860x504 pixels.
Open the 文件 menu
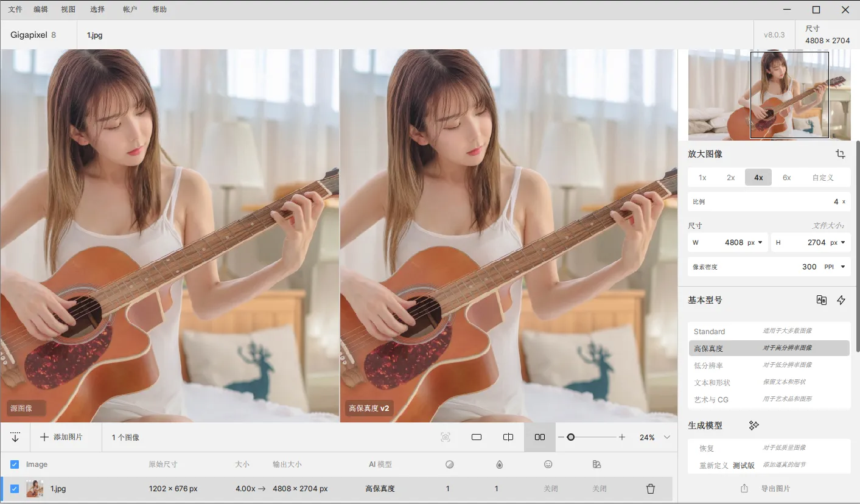tap(15, 10)
